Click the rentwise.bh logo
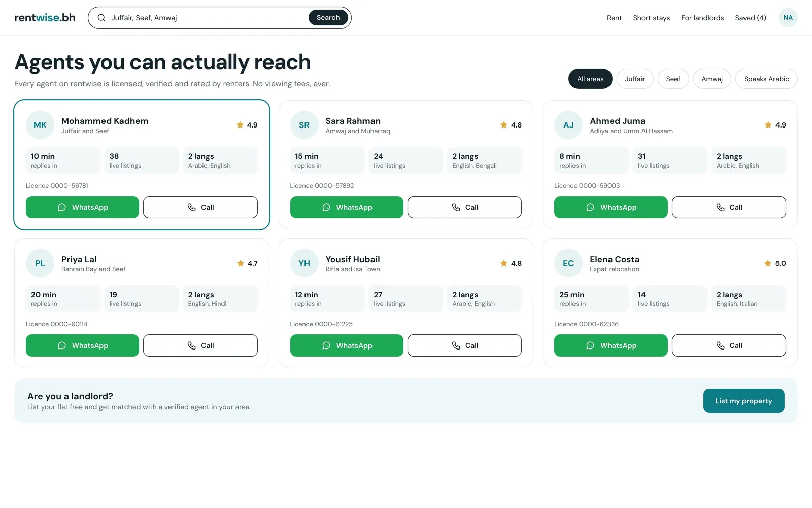Image resolution: width=812 pixels, height=508 pixels. coord(45,18)
